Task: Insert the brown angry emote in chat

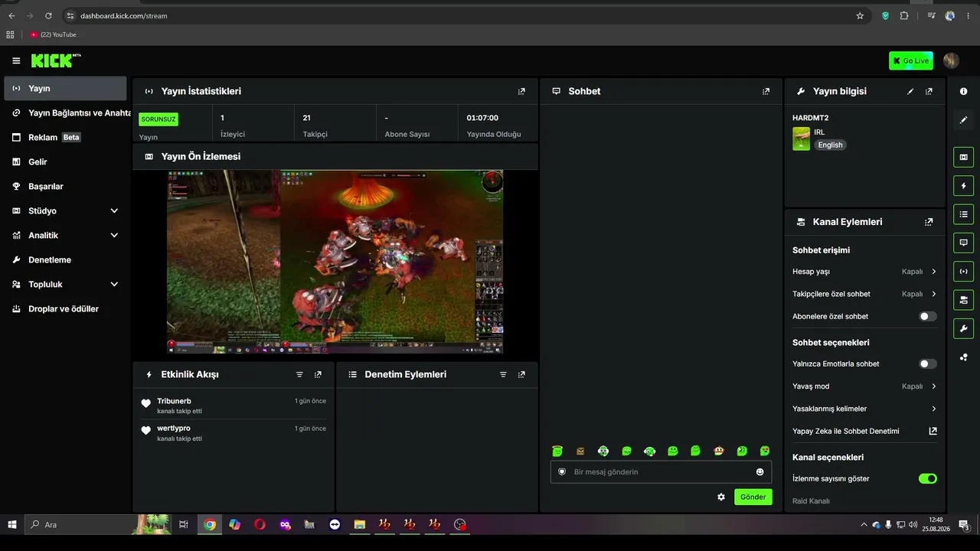Action: click(x=580, y=451)
